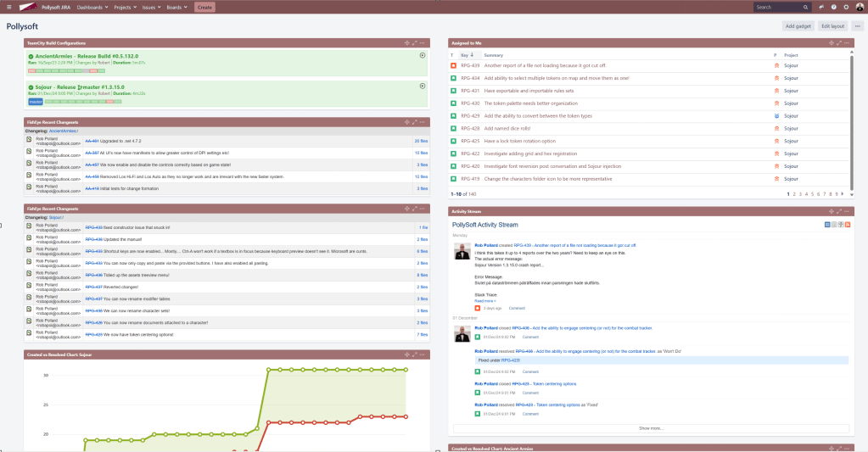This screenshot has width=868, height=452.
Task: Maximize the Assigned to Me gadget
Action: (837, 42)
